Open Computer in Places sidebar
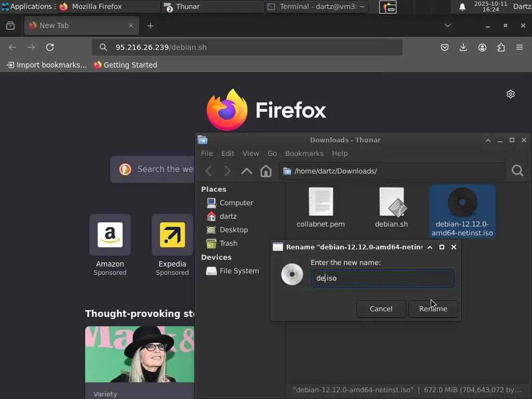 click(230, 203)
